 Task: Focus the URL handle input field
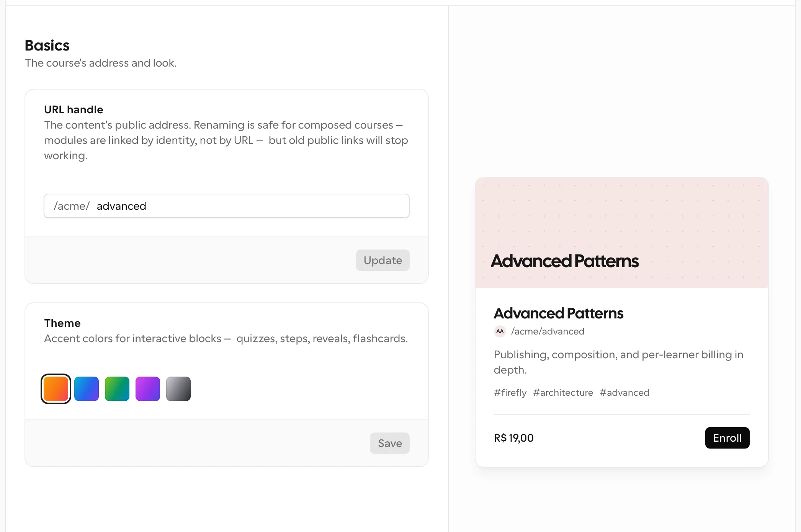coord(227,206)
